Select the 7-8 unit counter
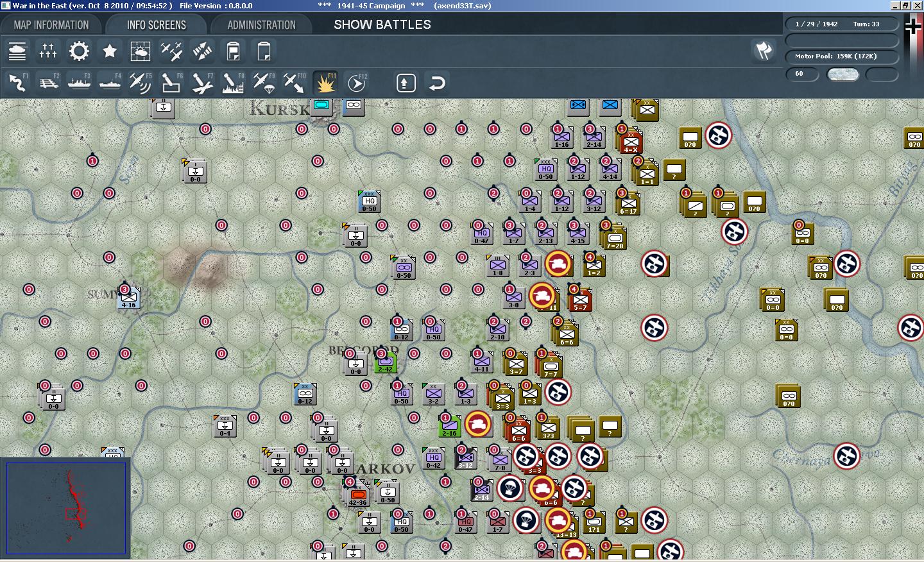The image size is (924, 562). click(x=500, y=460)
